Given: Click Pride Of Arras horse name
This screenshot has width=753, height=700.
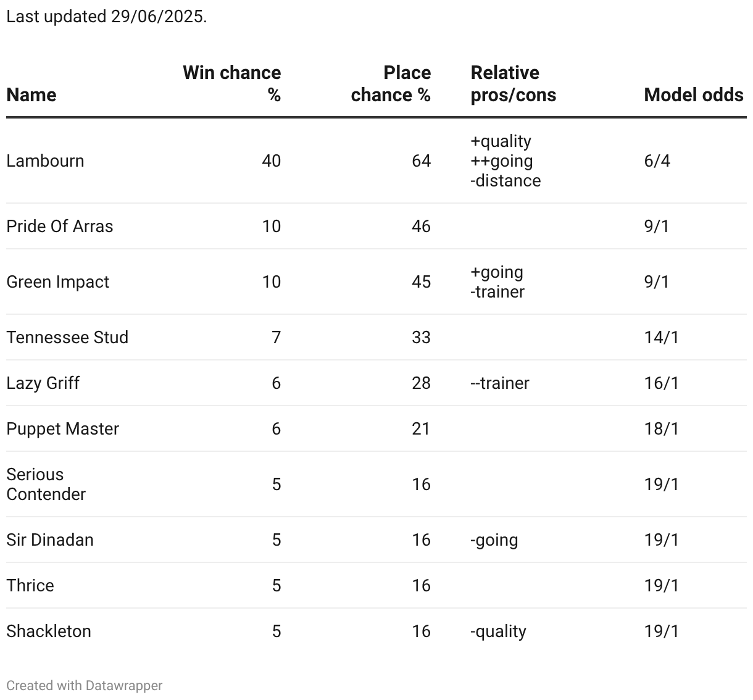Looking at the screenshot, I should click(60, 227).
